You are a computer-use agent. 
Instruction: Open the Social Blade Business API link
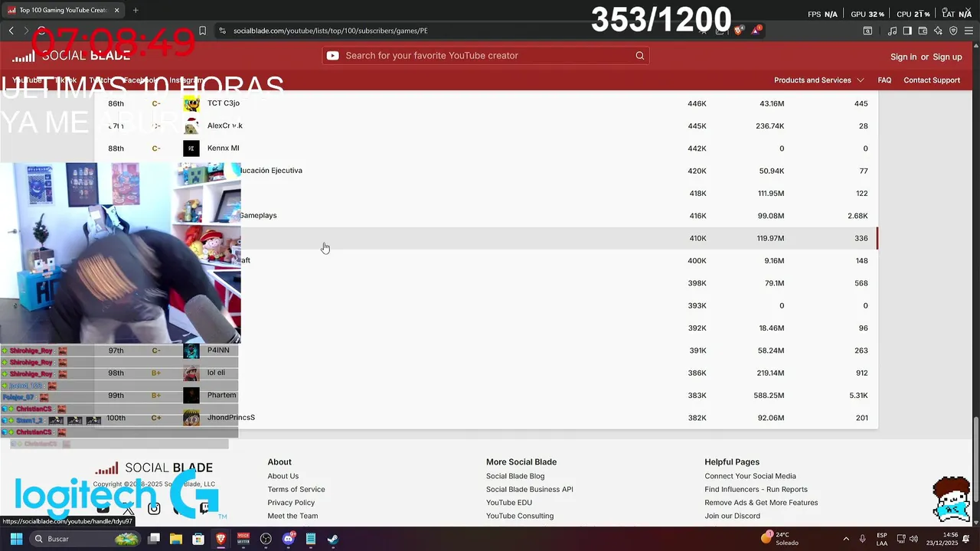[530, 489]
